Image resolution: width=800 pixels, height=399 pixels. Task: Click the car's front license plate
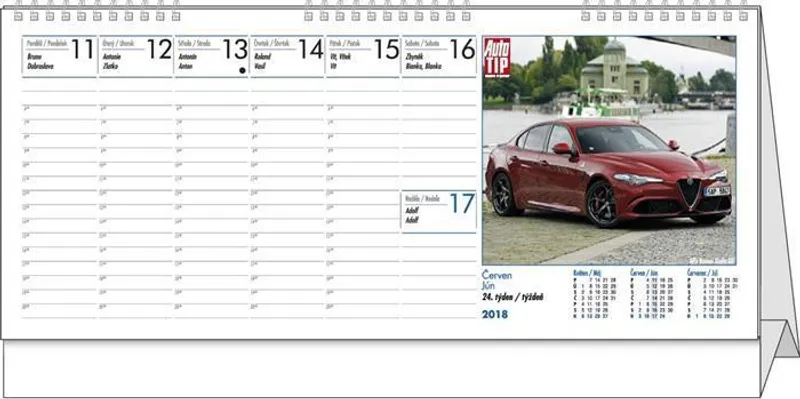pos(717,191)
